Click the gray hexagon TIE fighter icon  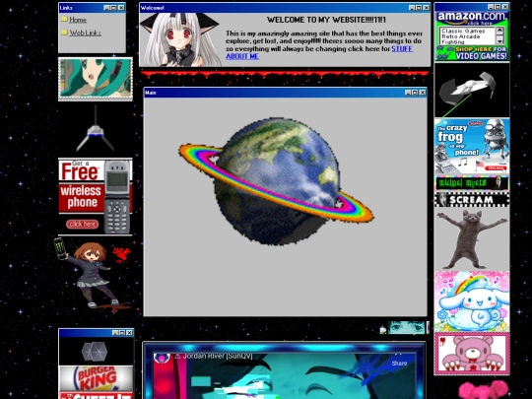[x=95, y=352]
